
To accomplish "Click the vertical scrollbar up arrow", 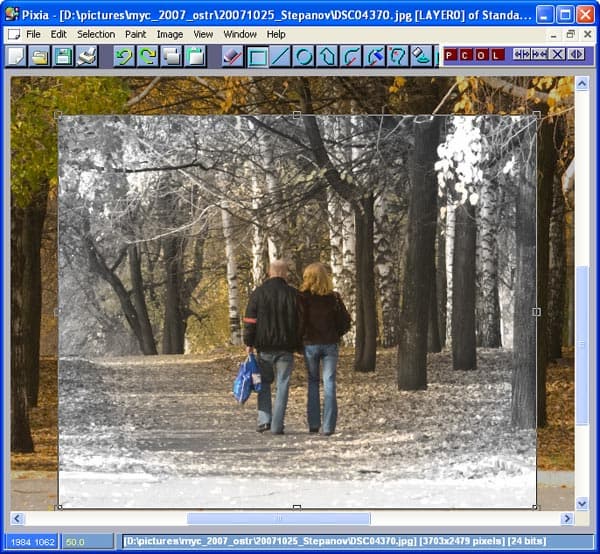I will pyautogui.click(x=582, y=83).
